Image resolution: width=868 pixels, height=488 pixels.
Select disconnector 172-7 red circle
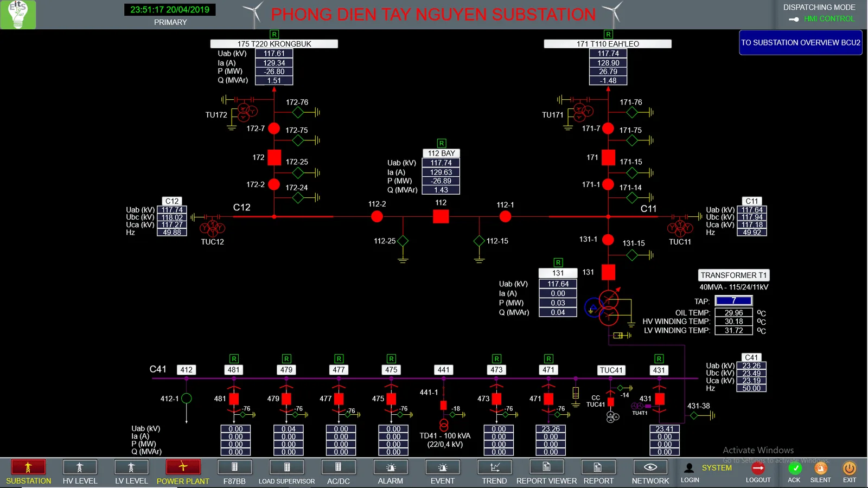point(274,129)
